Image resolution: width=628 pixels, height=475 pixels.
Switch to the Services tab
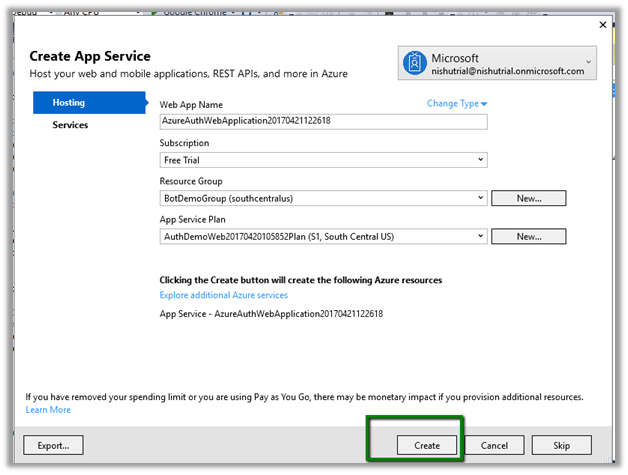point(70,125)
